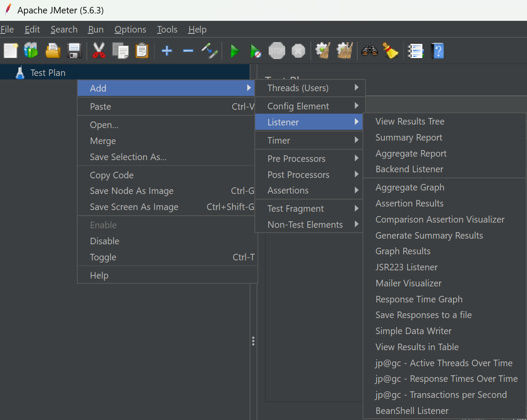527x420 pixels.
Task: Click the Stop test icon
Action: (x=277, y=51)
